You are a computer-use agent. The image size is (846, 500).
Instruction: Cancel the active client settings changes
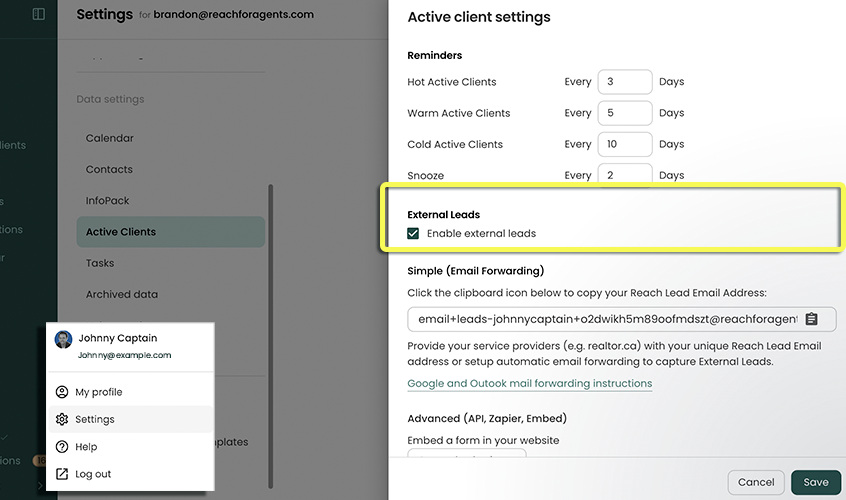[756, 482]
